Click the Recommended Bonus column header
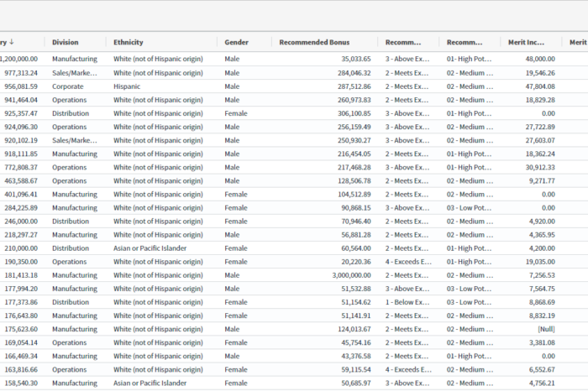Image resolution: width=588 pixels, height=391 pixels. [x=314, y=43]
